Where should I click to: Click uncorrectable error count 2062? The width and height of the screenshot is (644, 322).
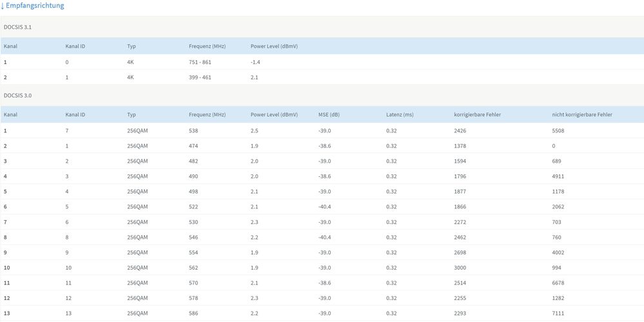pyautogui.click(x=558, y=207)
